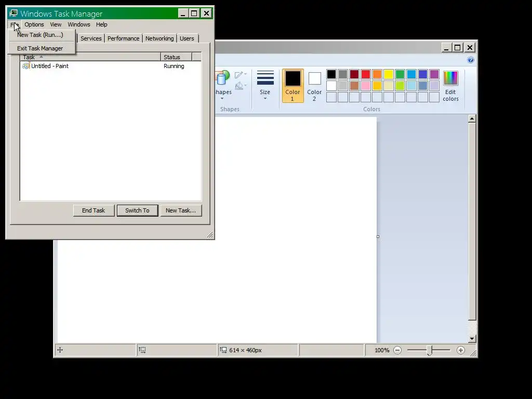Viewport: 532px width, 399px height.
Task: Switch to the Performance tab
Action: point(123,38)
